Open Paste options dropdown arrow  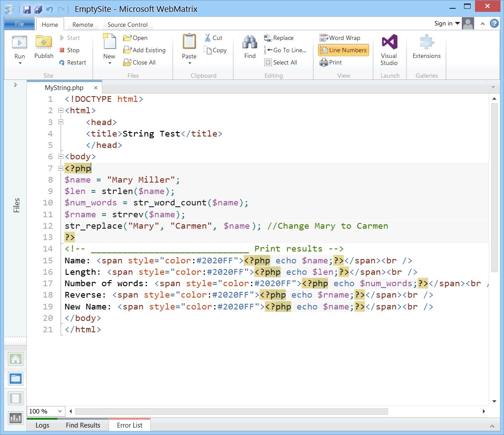[190, 63]
